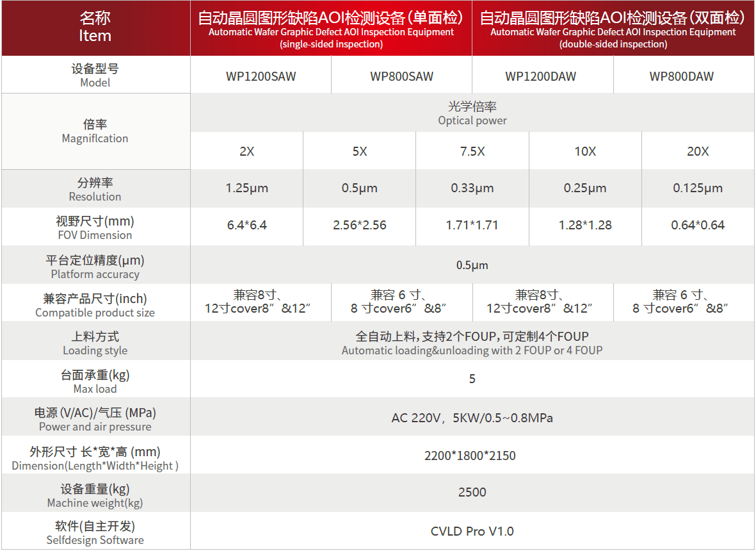756x551 pixels.
Task: Click the 0.125μm resolution value
Action: click(698, 188)
